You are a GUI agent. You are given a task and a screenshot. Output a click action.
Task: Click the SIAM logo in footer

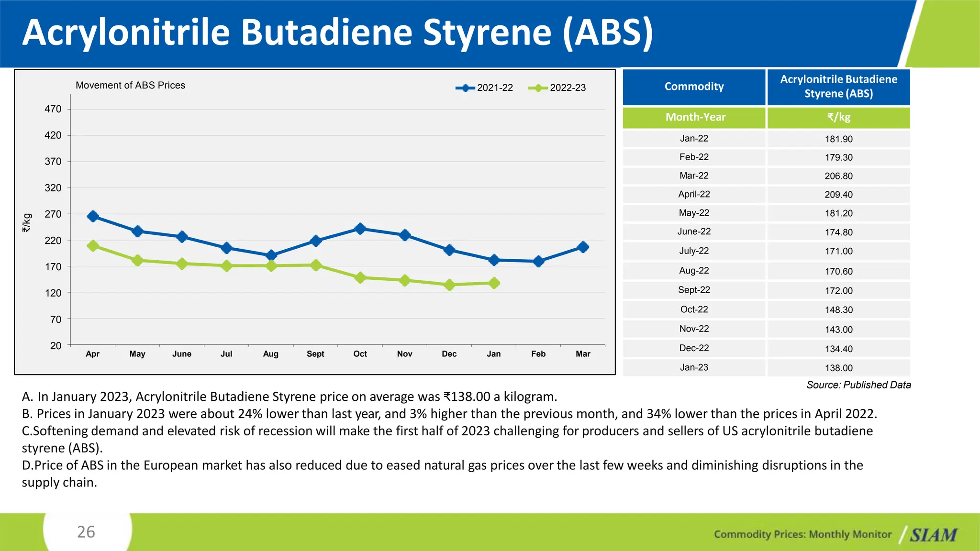(x=933, y=535)
